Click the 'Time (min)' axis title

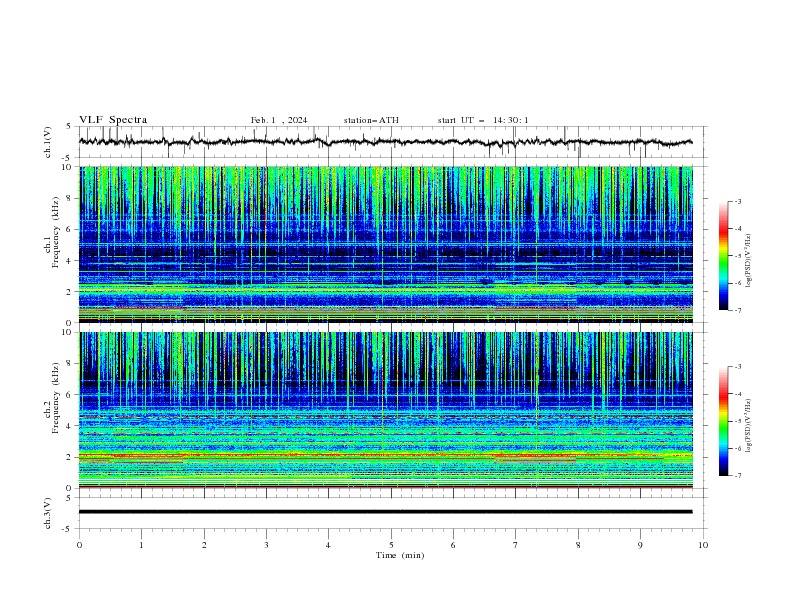tap(400, 555)
